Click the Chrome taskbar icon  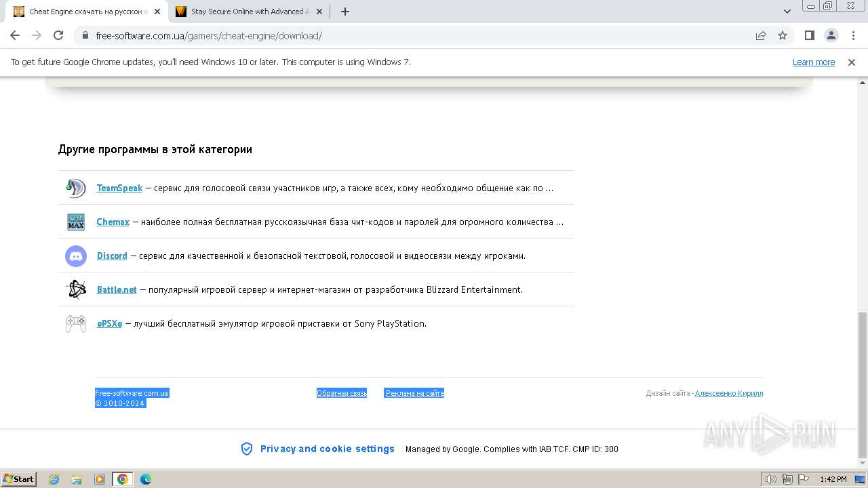click(123, 479)
